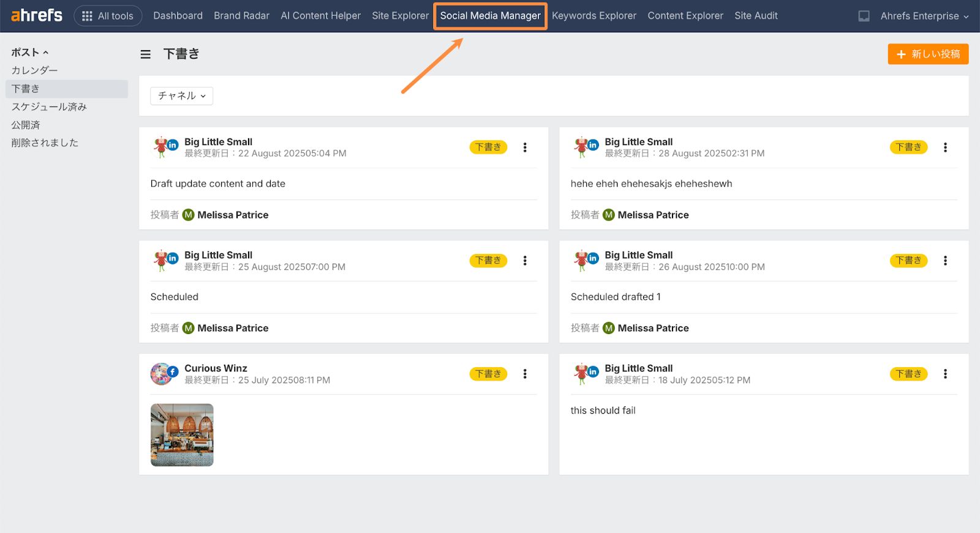980x533 pixels.
Task: Expand Ahrefs Enterprise account dropdown
Action: tap(924, 16)
